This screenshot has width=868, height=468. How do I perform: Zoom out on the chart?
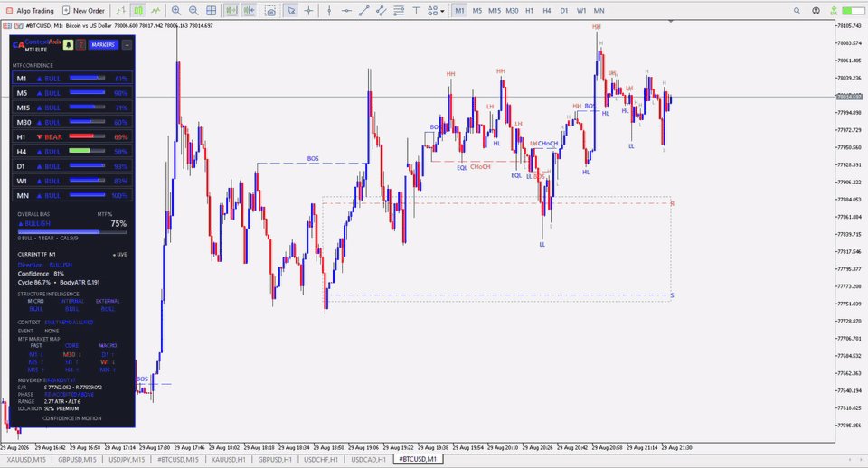pos(193,11)
